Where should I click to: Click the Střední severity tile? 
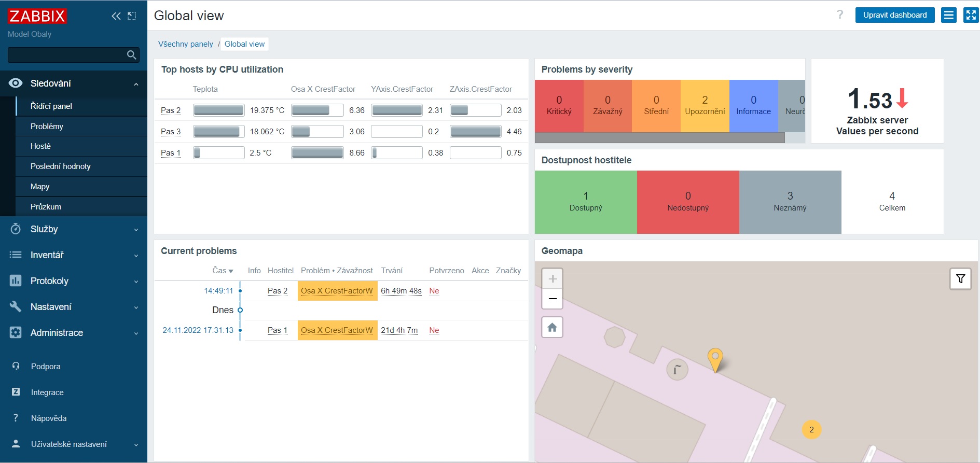[x=656, y=106]
